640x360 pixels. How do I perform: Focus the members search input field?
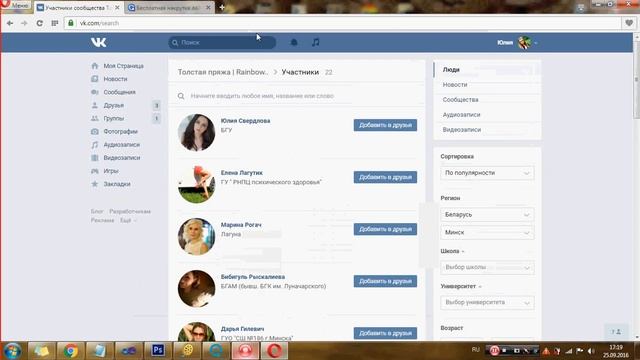click(297, 96)
